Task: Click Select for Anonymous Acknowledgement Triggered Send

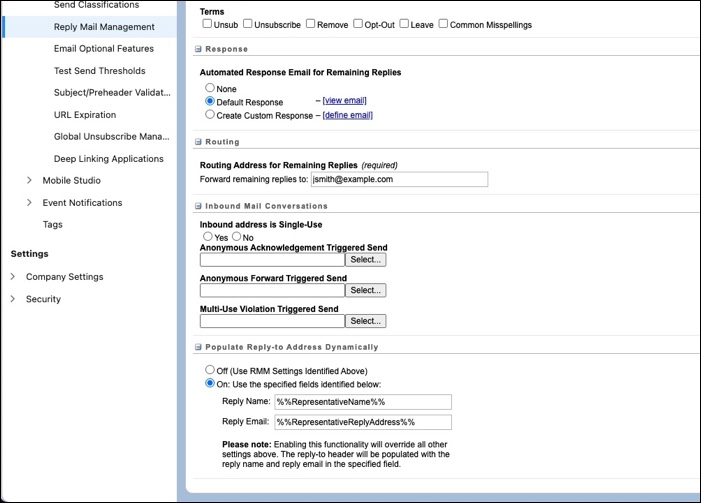Action: tap(366, 260)
